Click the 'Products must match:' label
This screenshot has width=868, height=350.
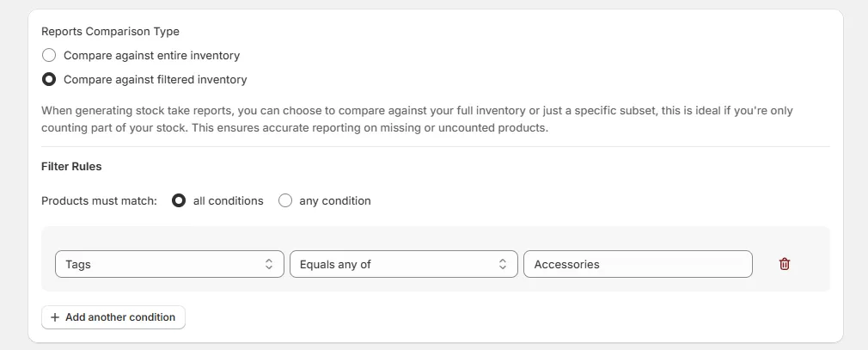(100, 200)
